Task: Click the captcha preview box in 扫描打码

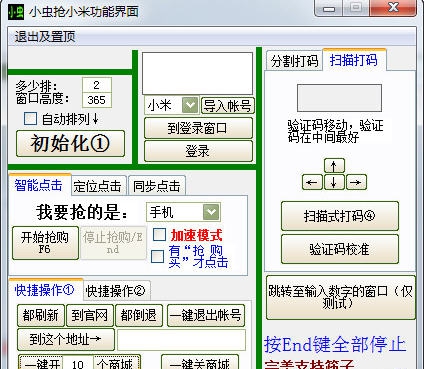Action: [x=339, y=98]
